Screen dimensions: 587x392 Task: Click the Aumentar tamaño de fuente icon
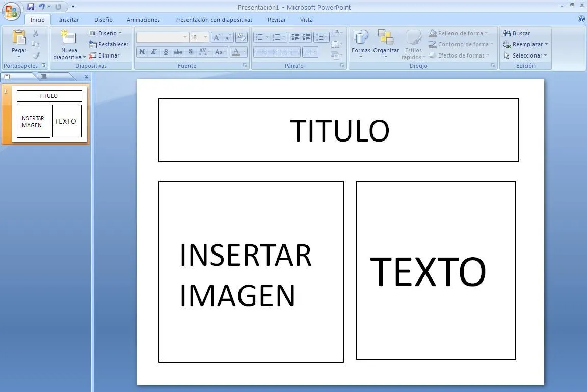(218, 37)
